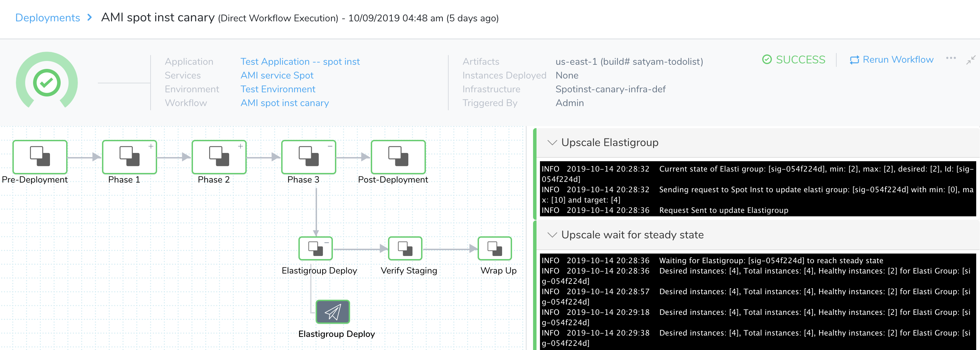Screen dimensions: 980x350
Task: Click the rerun arrows icon
Action: (x=855, y=60)
